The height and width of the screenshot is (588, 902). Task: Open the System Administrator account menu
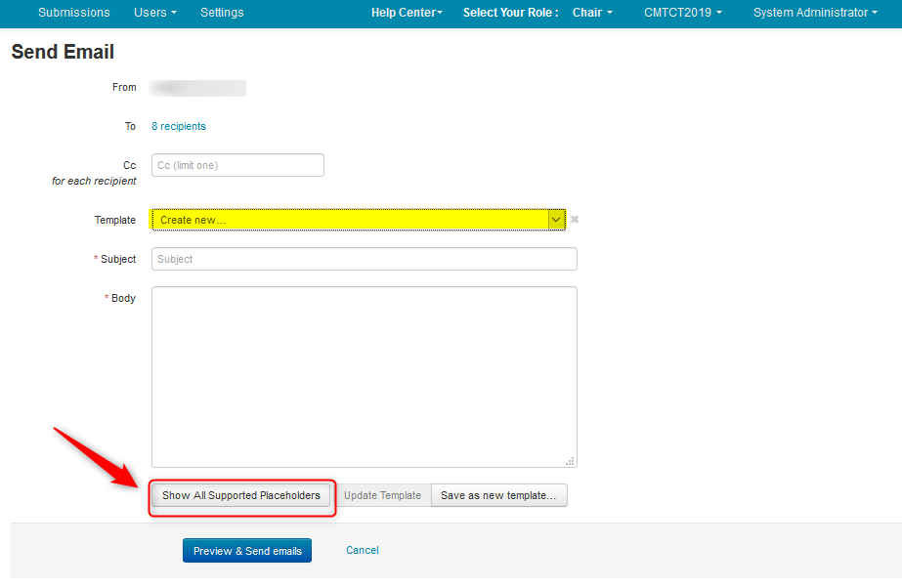(x=815, y=13)
